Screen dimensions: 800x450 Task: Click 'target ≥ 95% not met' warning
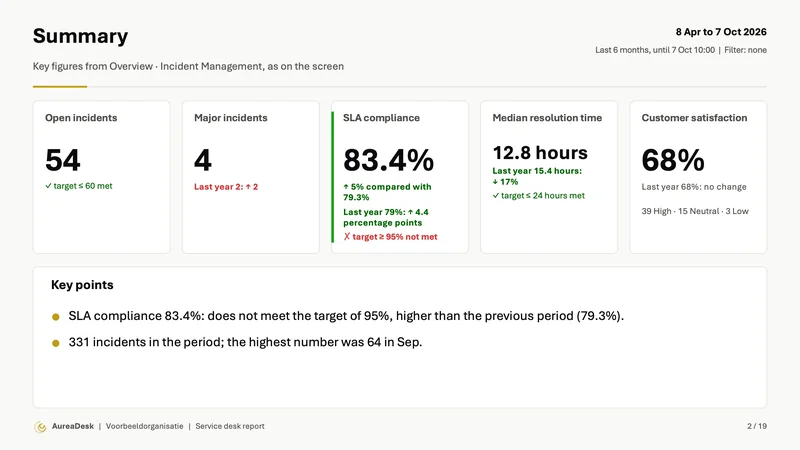tap(390, 237)
